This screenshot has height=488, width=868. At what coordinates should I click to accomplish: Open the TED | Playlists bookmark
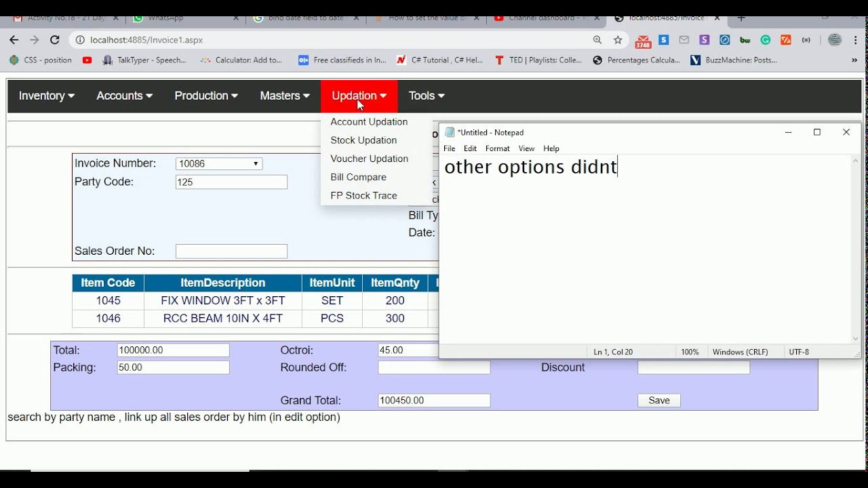[x=538, y=60]
